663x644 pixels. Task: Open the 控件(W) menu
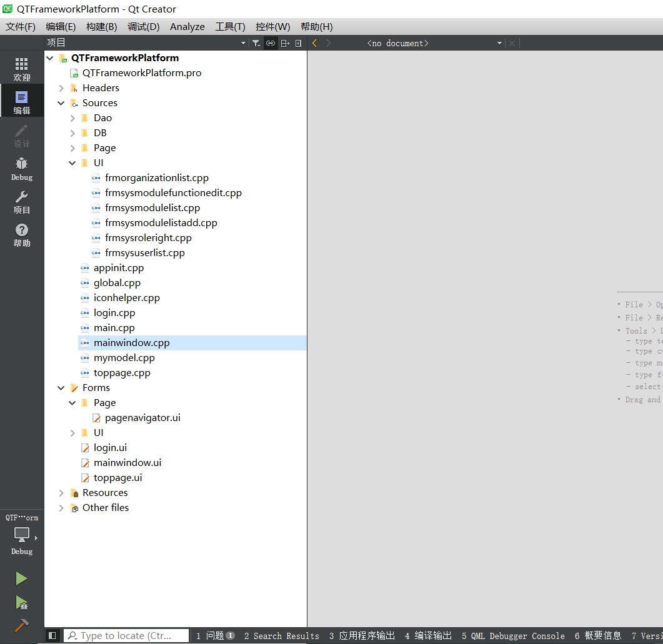[x=272, y=27]
